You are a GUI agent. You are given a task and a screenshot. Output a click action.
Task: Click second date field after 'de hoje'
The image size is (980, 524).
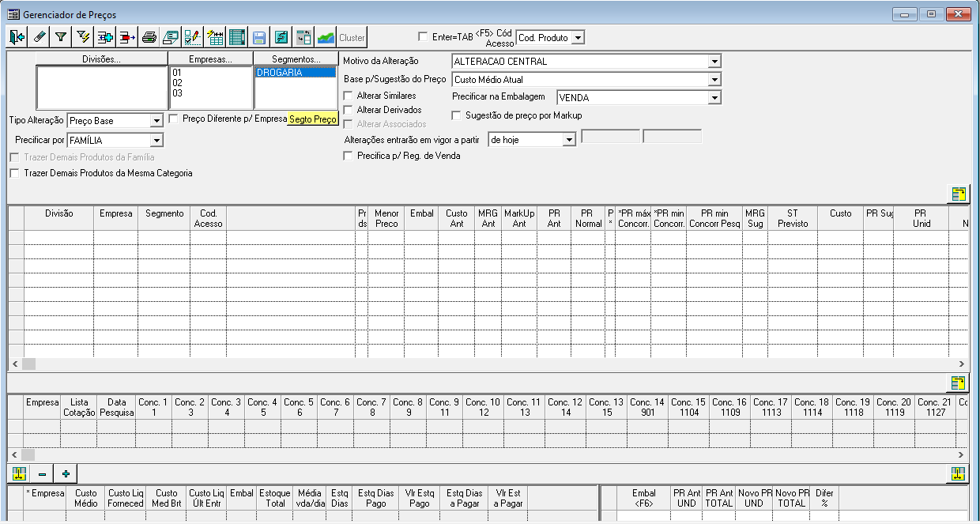(x=672, y=136)
